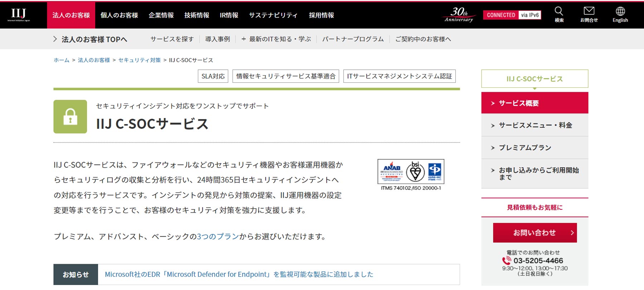Click 見積依頼もお気軽に heading
Image resolution: width=644 pixels, height=290 pixels.
pos(535,207)
